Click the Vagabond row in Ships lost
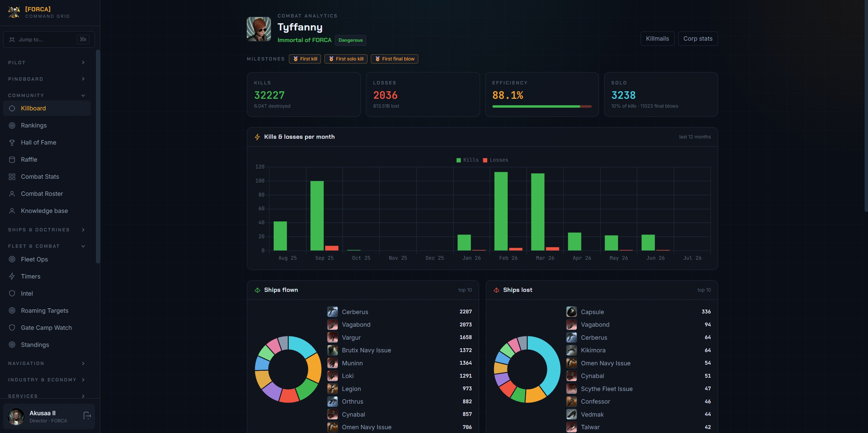Viewport: 868px width, 433px height. point(639,325)
